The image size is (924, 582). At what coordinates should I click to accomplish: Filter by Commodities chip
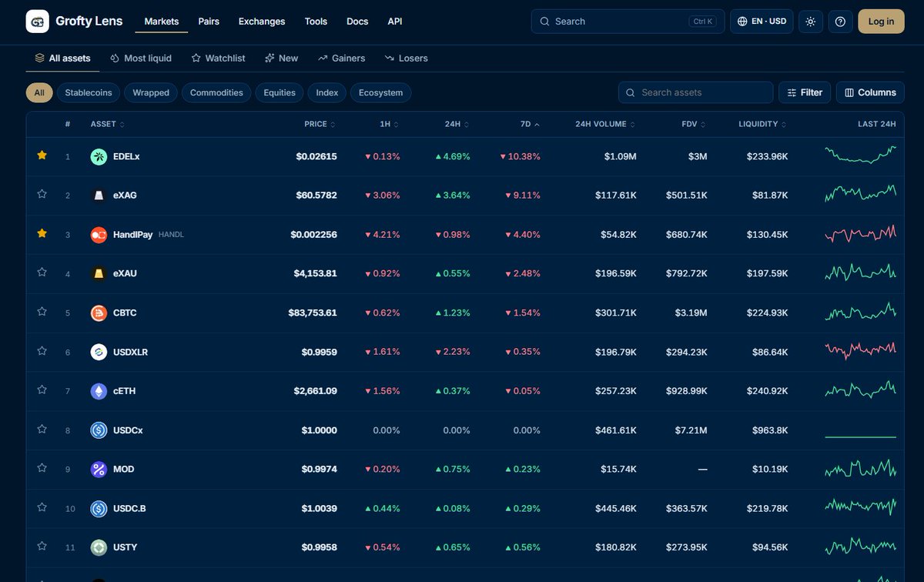tap(216, 92)
